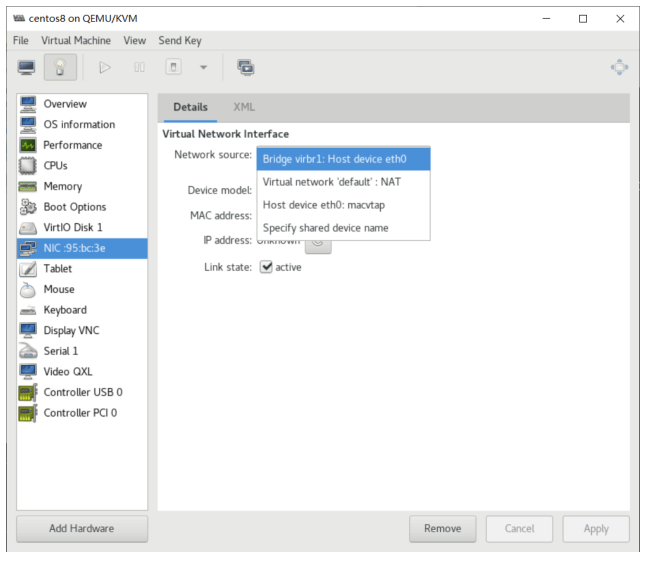Open the Send Key menu
The image size is (648, 561).
[x=180, y=41]
